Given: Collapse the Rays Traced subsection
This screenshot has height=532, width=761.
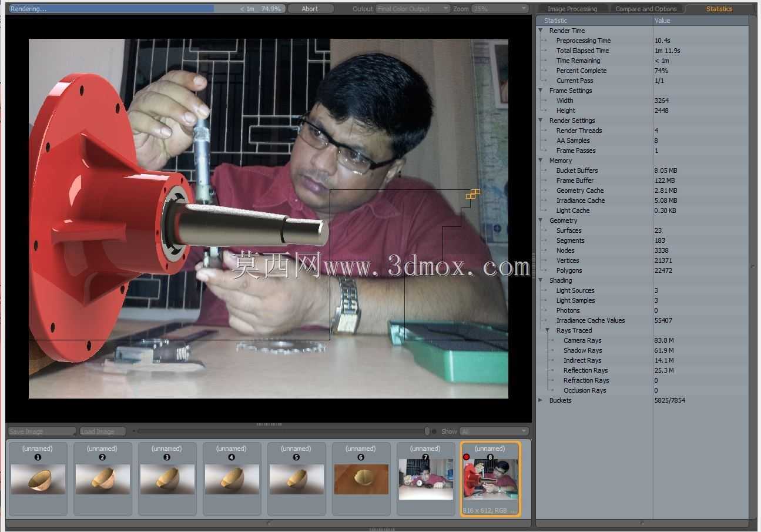Looking at the screenshot, I should (x=548, y=330).
